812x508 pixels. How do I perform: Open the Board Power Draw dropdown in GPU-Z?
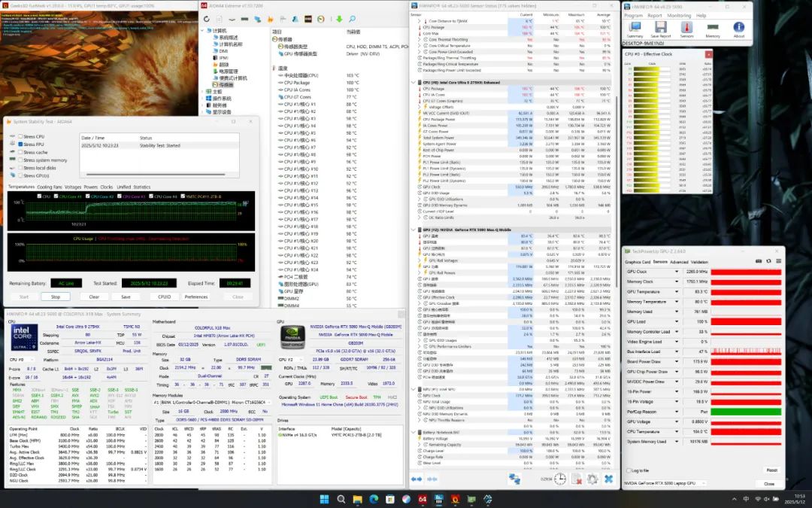677,362
